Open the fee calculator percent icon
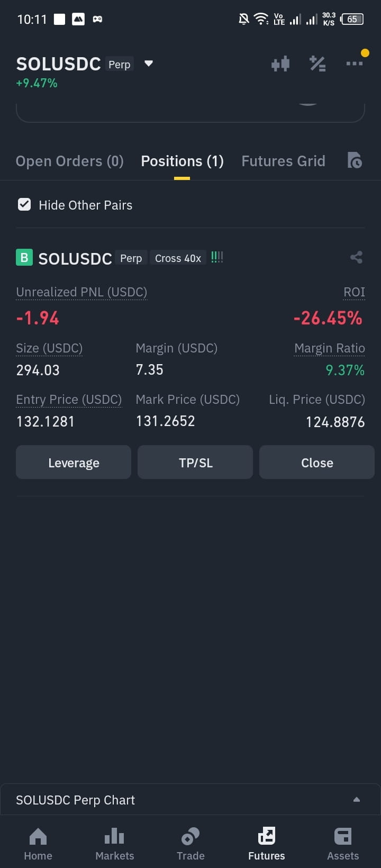Viewport: 381px width, 868px height. pyautogui.click(x=317, y=64)
